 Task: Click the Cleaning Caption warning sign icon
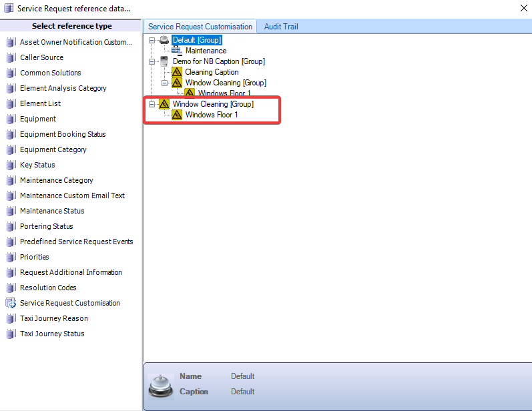tap(177, 72)
